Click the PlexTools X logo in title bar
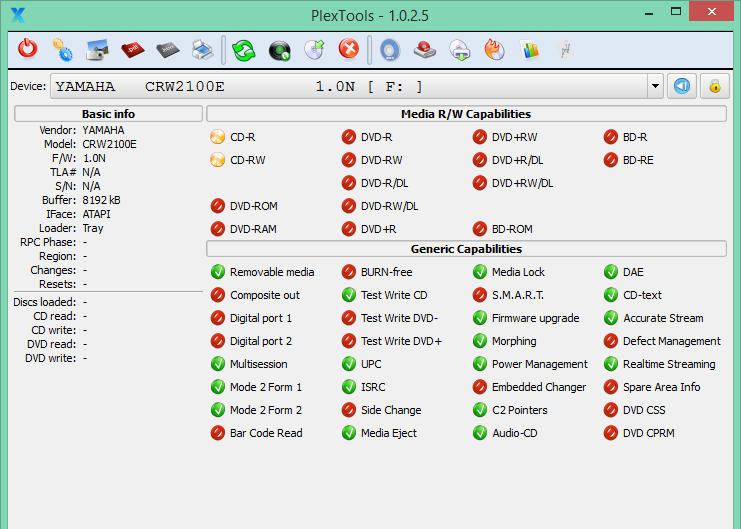The image size is (741, 529). point(18,15)
